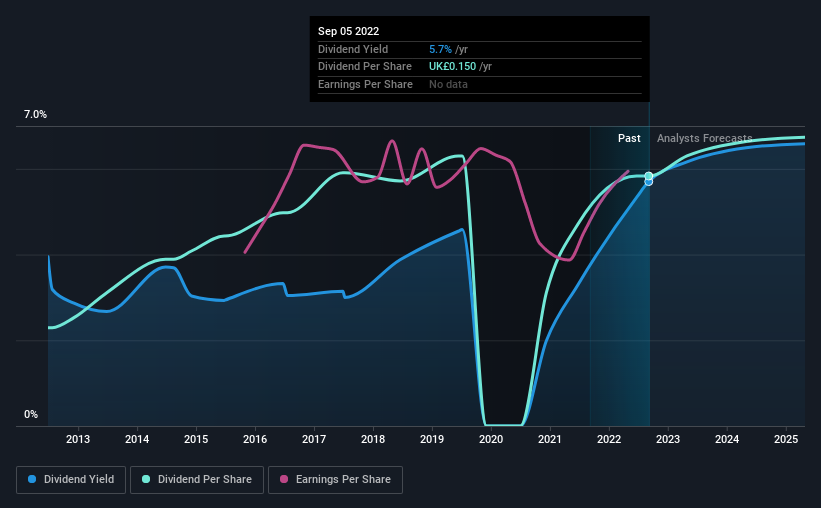The height and width of the screenshot is (508, 821).
Task: Click the 0% y-axis label
Action: point(31,414)
